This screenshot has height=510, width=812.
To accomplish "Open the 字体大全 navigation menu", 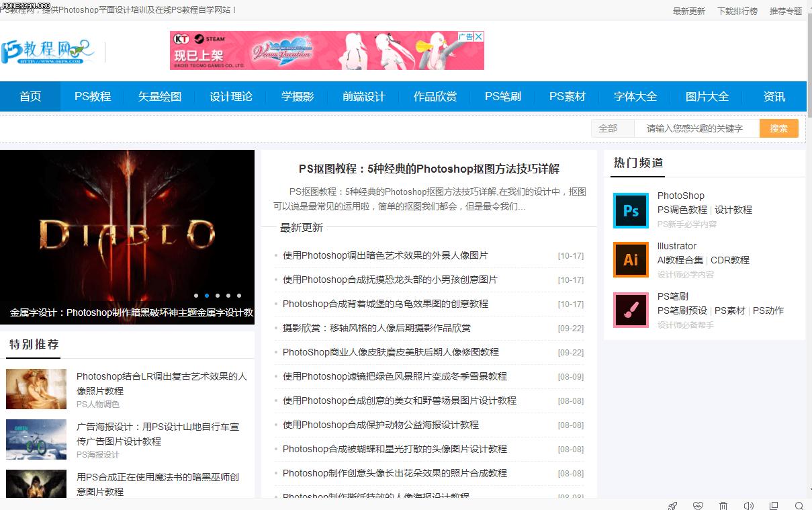I will point(635,96).
